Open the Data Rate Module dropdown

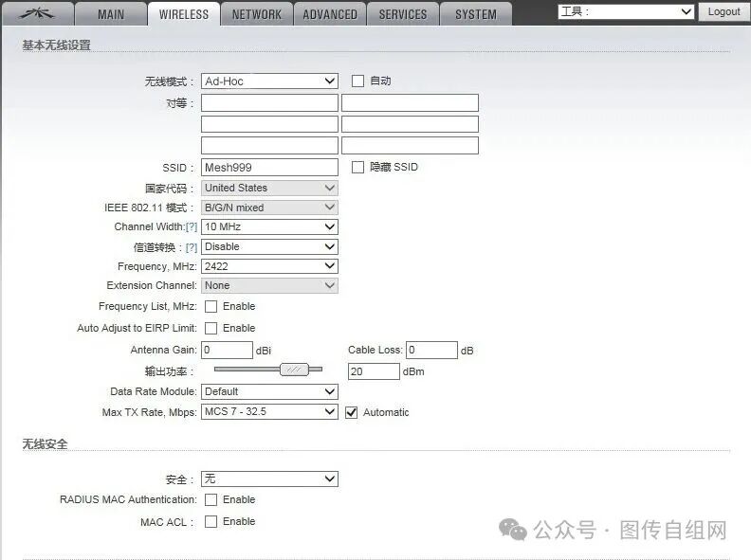tap(269, 391)
